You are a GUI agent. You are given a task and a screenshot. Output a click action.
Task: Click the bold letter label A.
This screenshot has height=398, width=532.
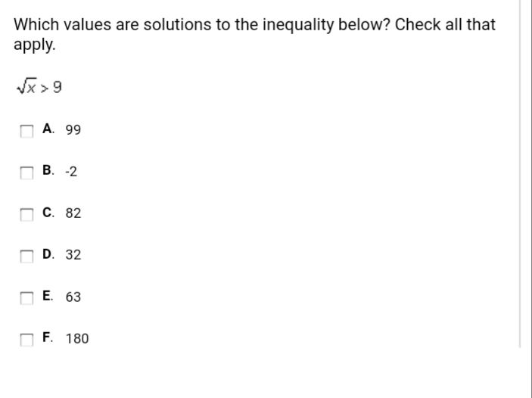point(48,129)
